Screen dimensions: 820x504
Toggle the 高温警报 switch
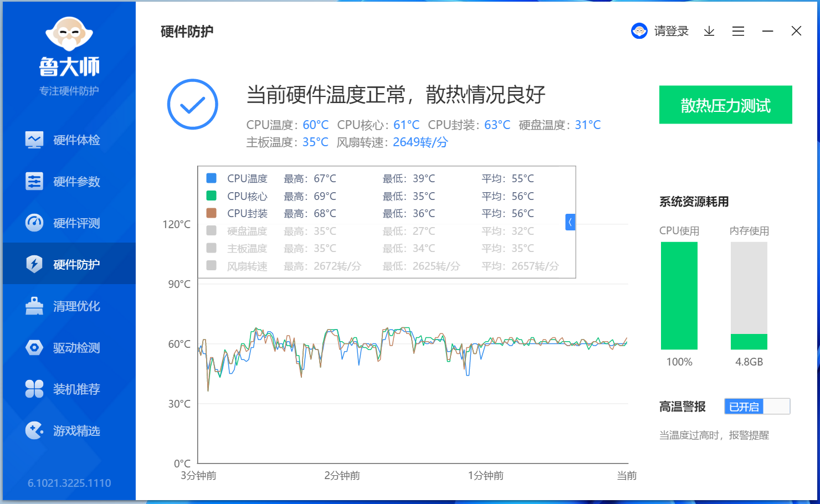point(757,406)
